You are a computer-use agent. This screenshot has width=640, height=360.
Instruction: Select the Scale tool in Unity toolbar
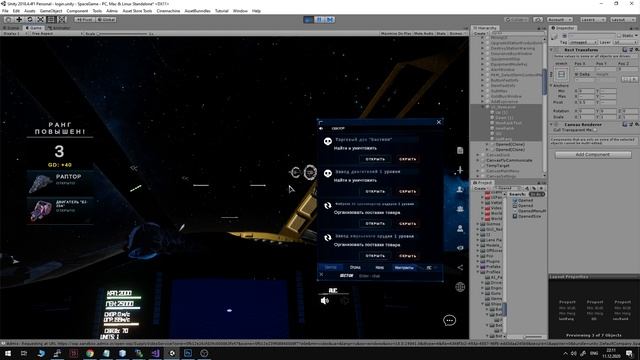click(x=40, y=19)
